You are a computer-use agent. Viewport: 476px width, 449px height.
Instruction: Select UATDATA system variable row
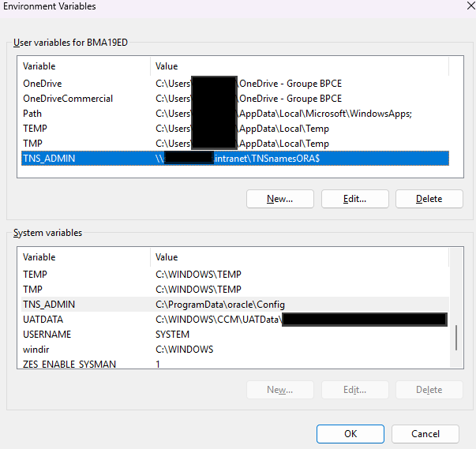(x=235, y=319)
